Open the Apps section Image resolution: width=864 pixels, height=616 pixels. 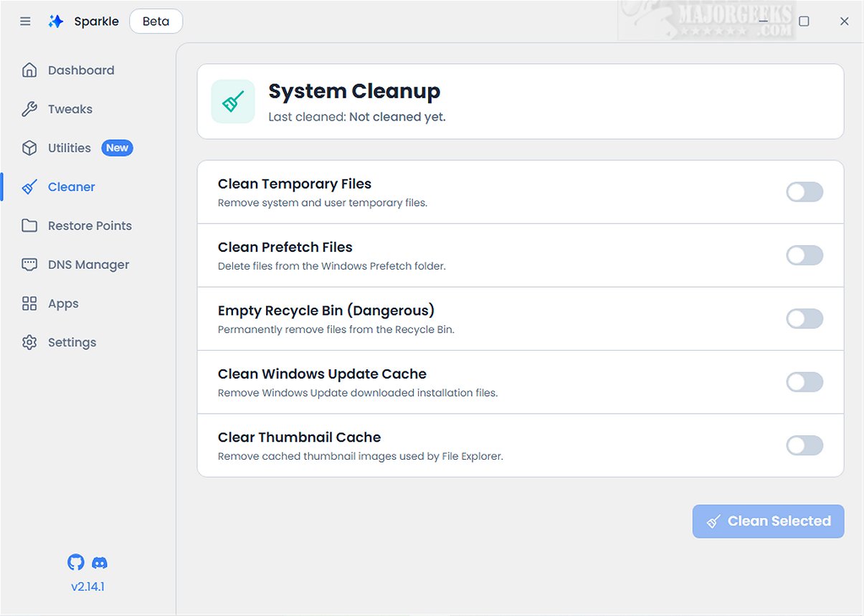coord(63,303)
